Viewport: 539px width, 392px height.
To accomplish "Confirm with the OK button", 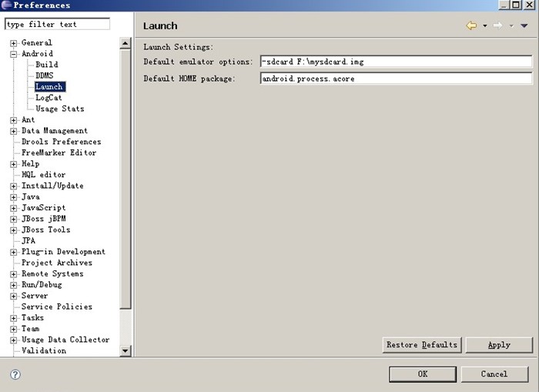I will (x=423, y=374).
